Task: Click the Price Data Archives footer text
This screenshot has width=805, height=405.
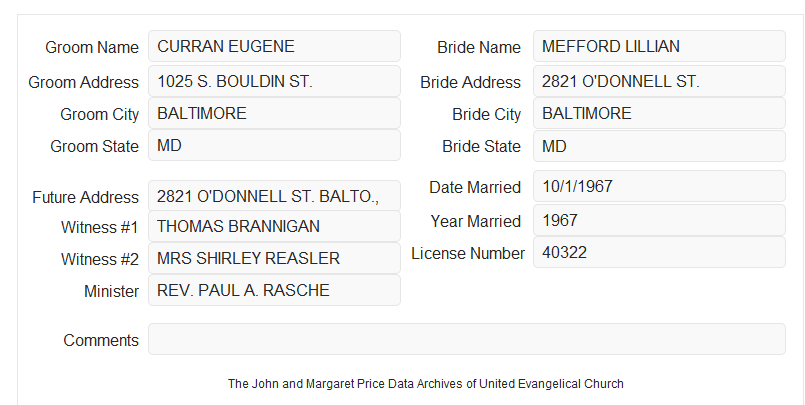Action: coord(426,384)
